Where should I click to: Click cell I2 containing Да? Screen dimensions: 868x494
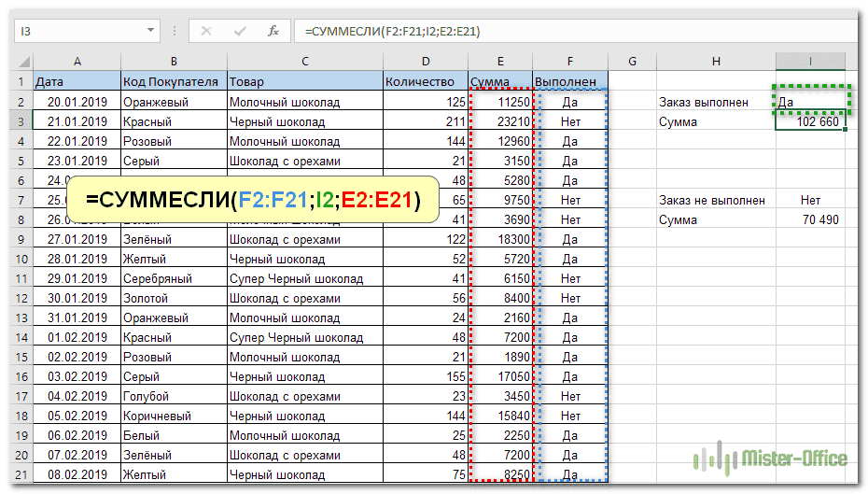[809, 102]
